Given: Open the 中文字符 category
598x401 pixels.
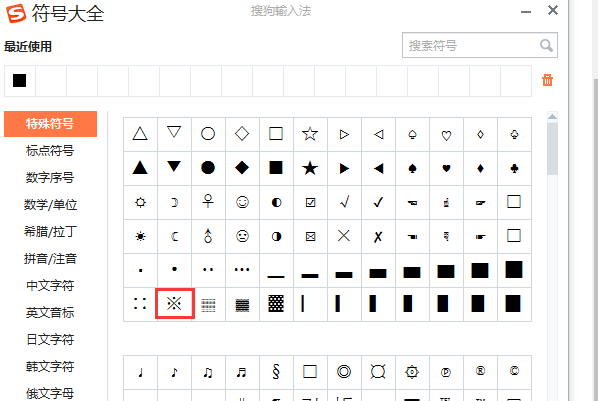Looking at the screenshot, I should coord(50,286).
